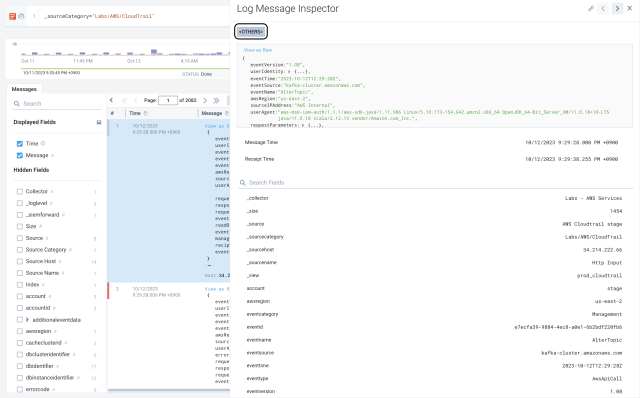640x398 pixels.
Task: Go to the previous results page
Action: coord(136,100)
